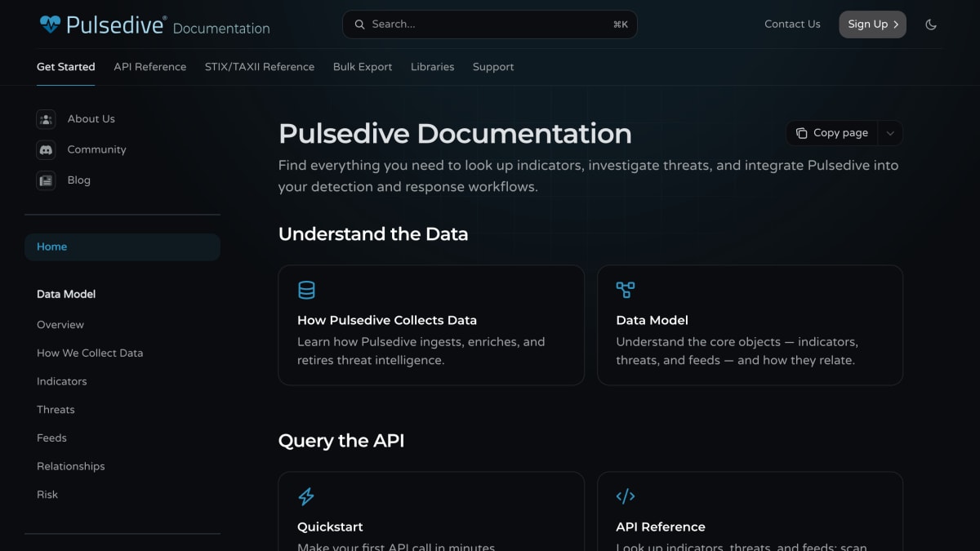Screen dimensions: 980x551
Task: Open the Support tab
Action: click(x=493, y=67)
